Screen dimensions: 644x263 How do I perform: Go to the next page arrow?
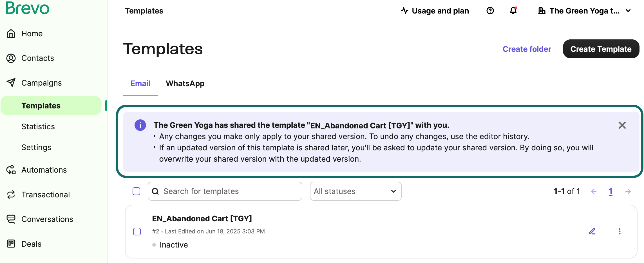click(x=628, y=191)
